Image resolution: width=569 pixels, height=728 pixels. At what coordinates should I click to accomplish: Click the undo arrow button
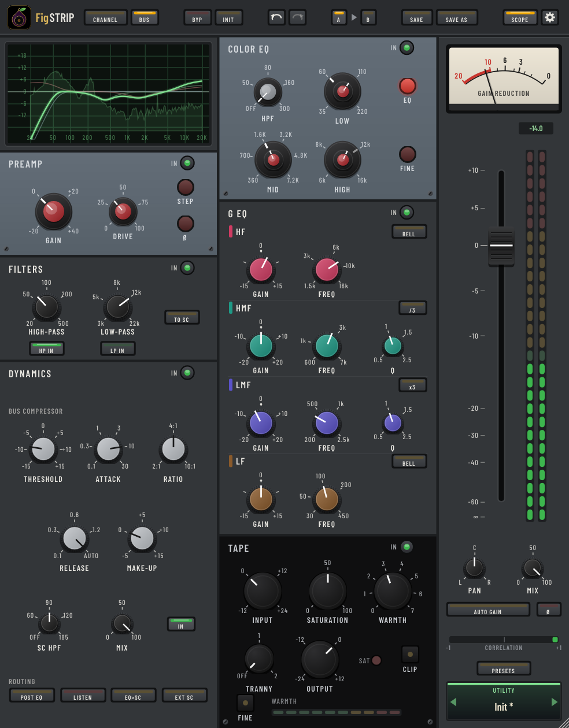pos(276,17)
